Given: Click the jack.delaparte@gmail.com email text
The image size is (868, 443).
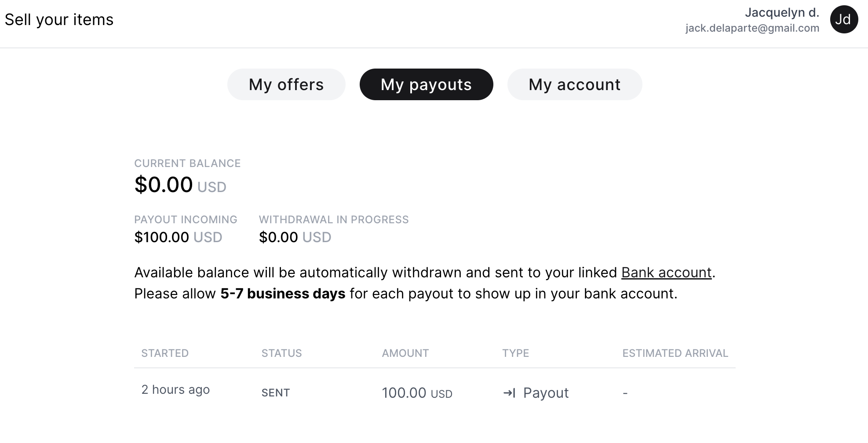Looking at the screenshot, I should click(x=752, y=28).
